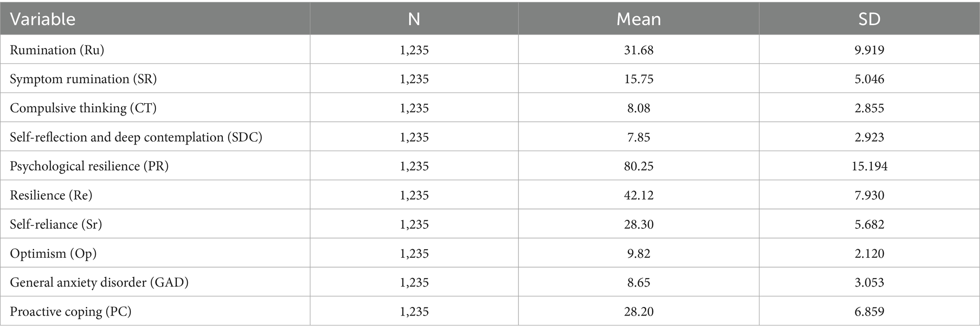Viewport: 980px width, 334px height.
Task: Click the Psychological resilience (PR) label
Action: click(x=89, y=166)
